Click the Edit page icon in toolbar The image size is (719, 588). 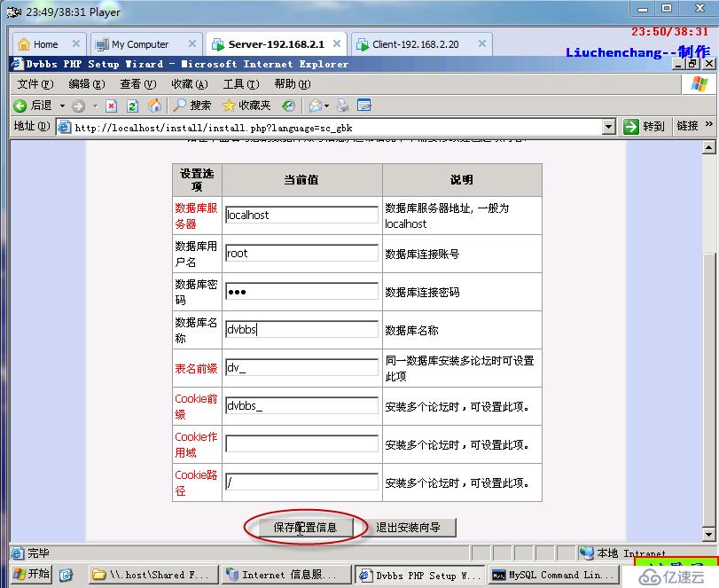(364, 106)
